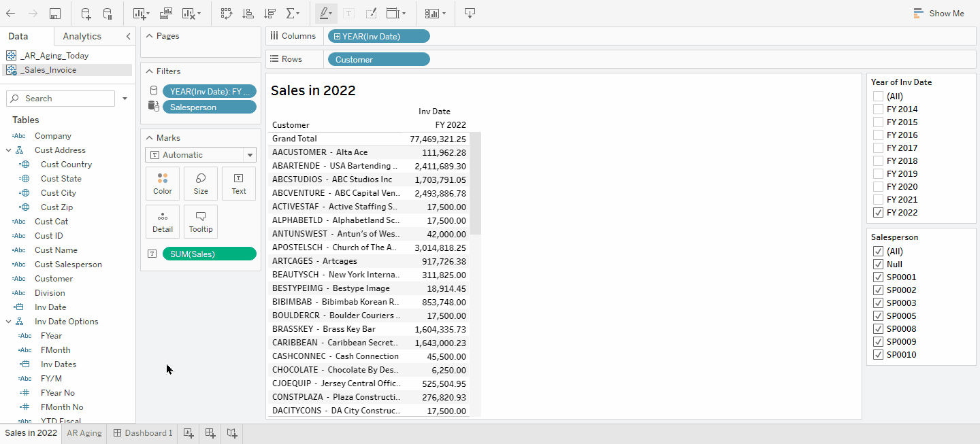Sort customers ascending via toolbar icon

pyautogui.click(x=248, y=14)
